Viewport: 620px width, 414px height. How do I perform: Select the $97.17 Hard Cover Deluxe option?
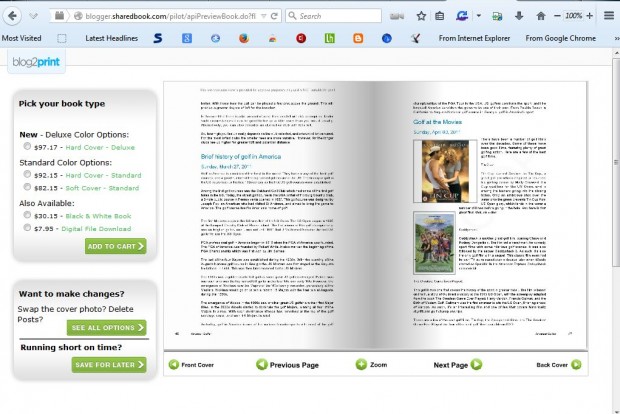[x=26, y=146]
